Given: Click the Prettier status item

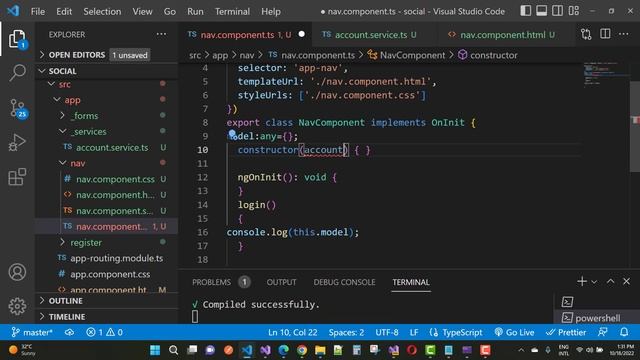Looking at the screenshot, I should click(x=566, y=333).
